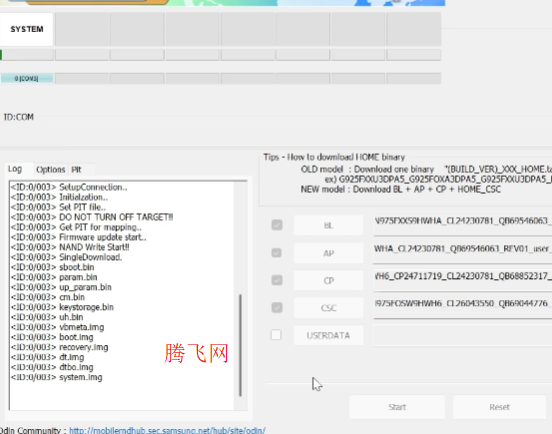This screenshot has width=552, height=434.
Task: Click the BL file button
Action: tap(328, 225)
